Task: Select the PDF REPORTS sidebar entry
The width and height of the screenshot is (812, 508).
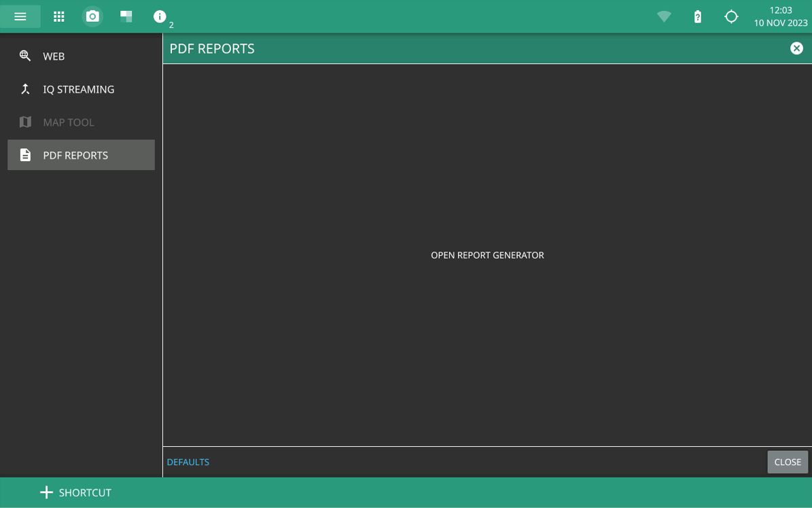Action: (x=75, y=155)
